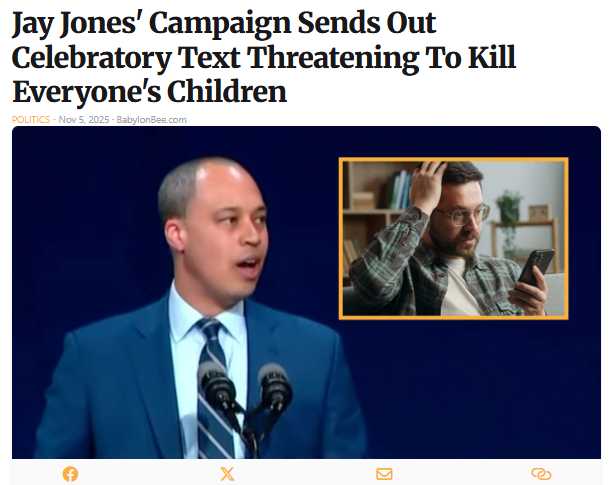Image resolution: width=613 pixels, height=485 pixels.
Task: Click the glasses of man in inset photo
Action: click(463, 215)
